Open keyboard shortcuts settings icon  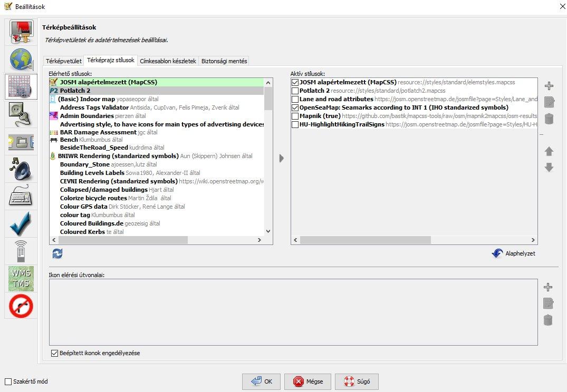[x=21, y=197]
